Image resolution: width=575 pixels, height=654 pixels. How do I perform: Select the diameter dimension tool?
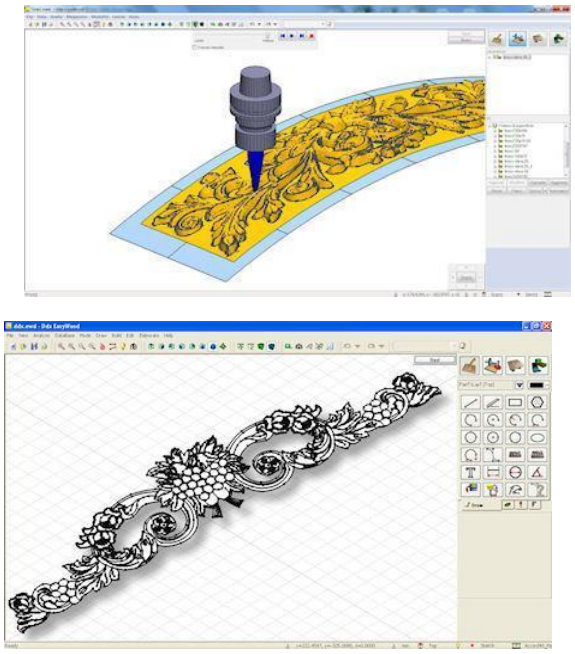point(515,473)
